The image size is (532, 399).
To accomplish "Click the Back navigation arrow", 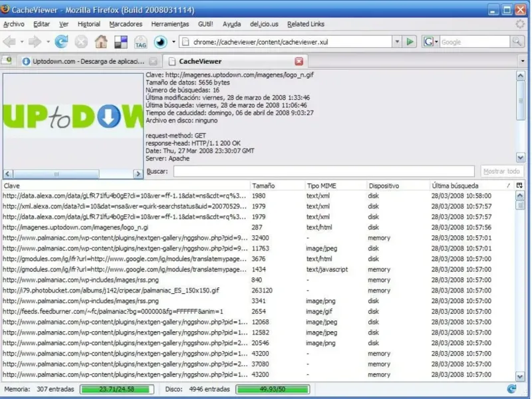I will coord(9,42).
